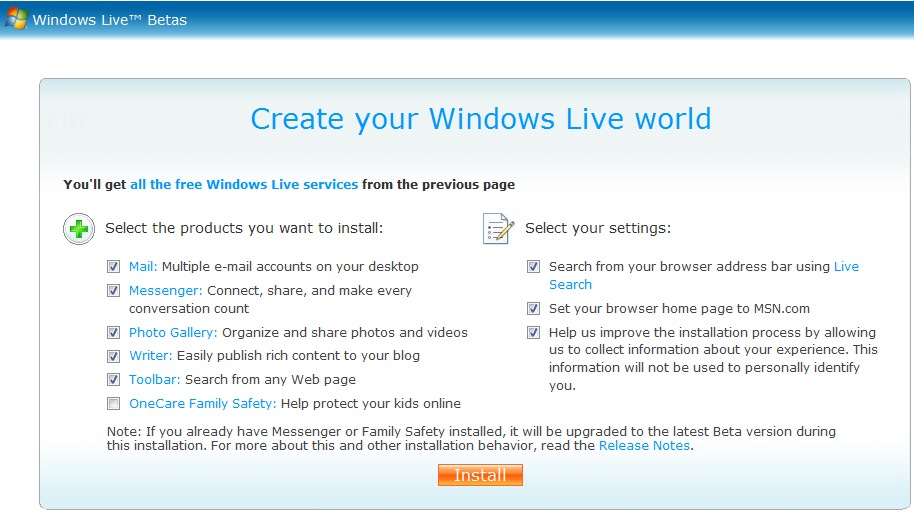The height and width of the screenshot is (514, 914).
Task: Click the orange Install button
Action: coord(480,475)
